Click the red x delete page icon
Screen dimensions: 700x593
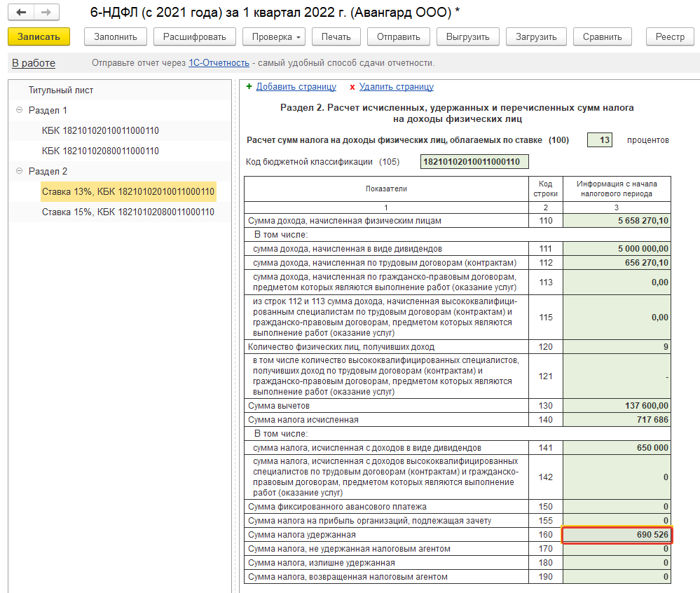pyautogui.click(x=352, y=87)
